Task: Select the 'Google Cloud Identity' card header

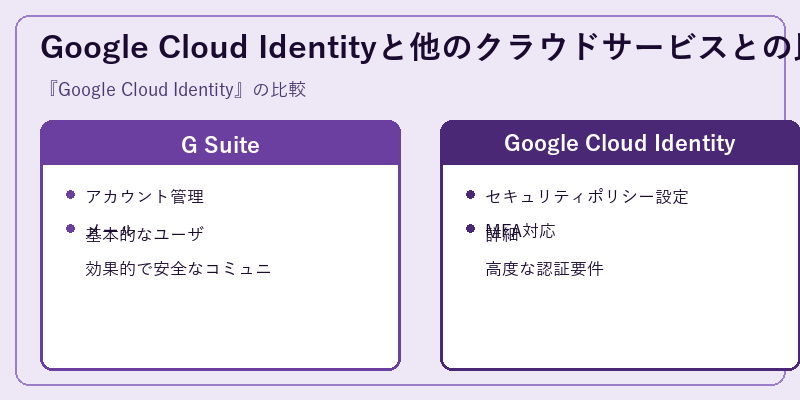Action: tap(619, 143)
